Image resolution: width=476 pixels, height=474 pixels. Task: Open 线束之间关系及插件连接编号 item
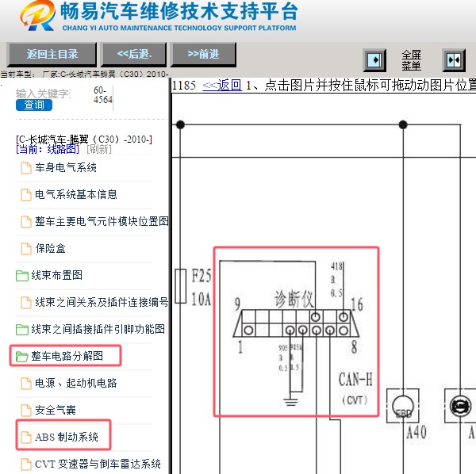(102, 302)
